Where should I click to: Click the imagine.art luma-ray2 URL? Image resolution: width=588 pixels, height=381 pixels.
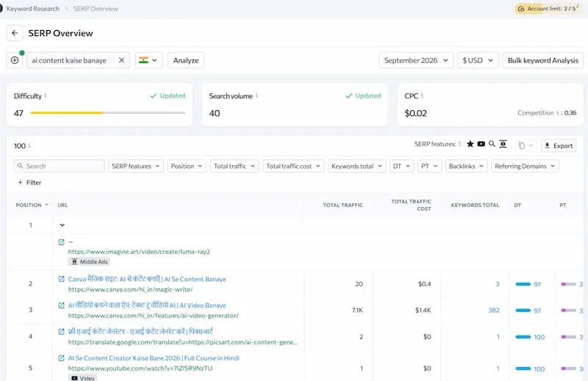[x=139, y=251]
